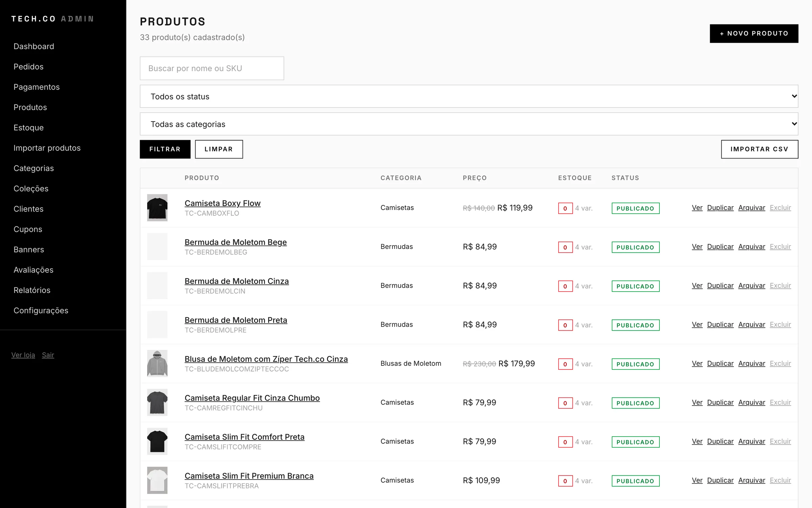812x508 pixels.
Task: Click the Ver loja link in the sidebar
Action: 23,355
